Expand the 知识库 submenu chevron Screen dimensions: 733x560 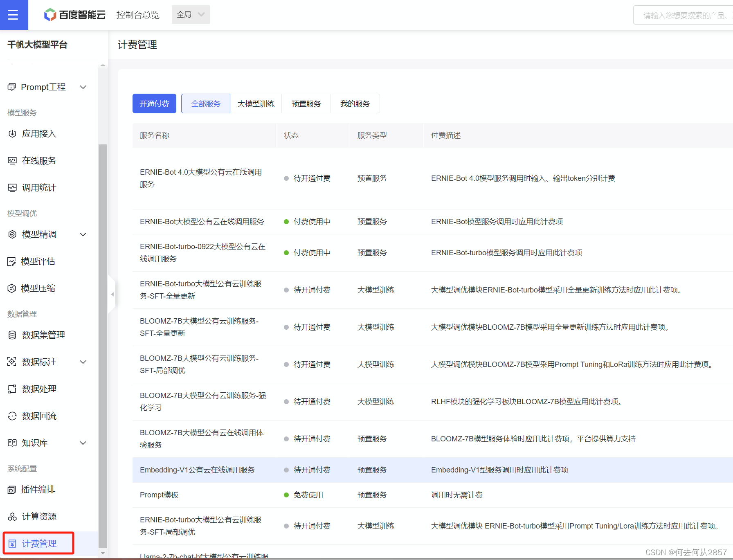tap(83, 443)
